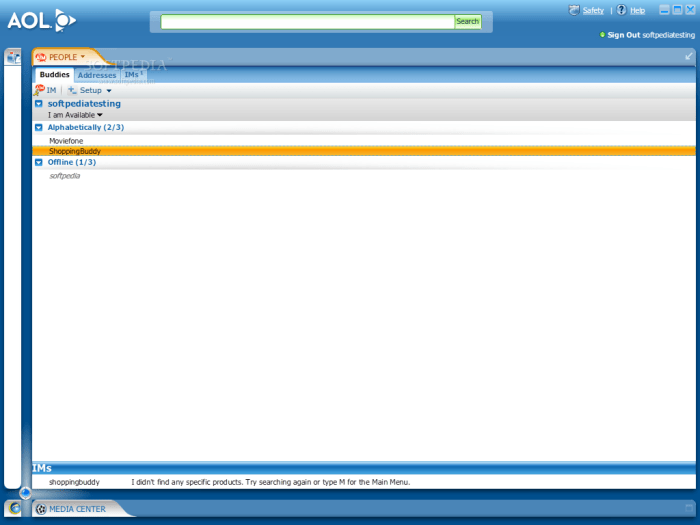Image resolution: width=700 pixels, height=525 pixels.
Task: Switch to the Addresses tab
Action: (97, 75)
